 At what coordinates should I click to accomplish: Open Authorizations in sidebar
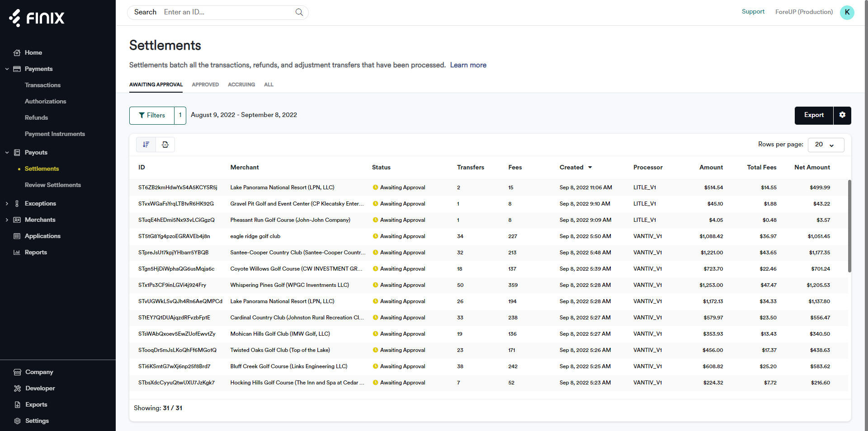tap(45, 102)
